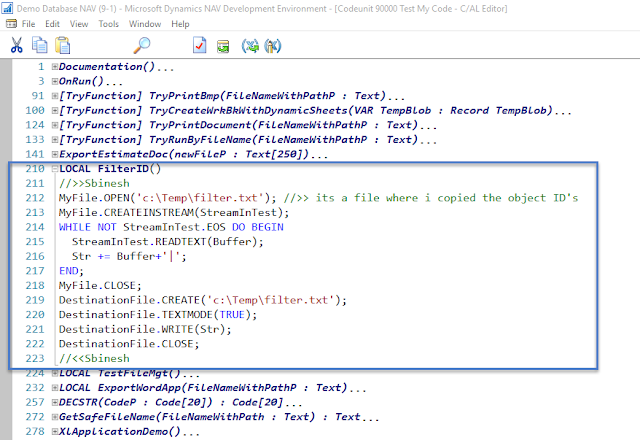Screen dimensions: 640x440
Task: Click the window system menu icon beside File
Action: [11, 24]
